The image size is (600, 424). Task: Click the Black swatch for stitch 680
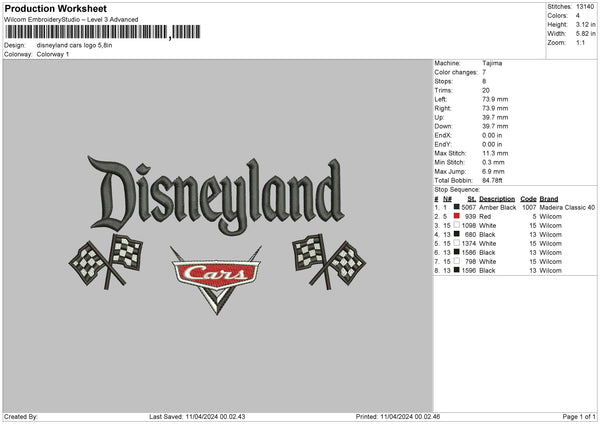[457, 234]
